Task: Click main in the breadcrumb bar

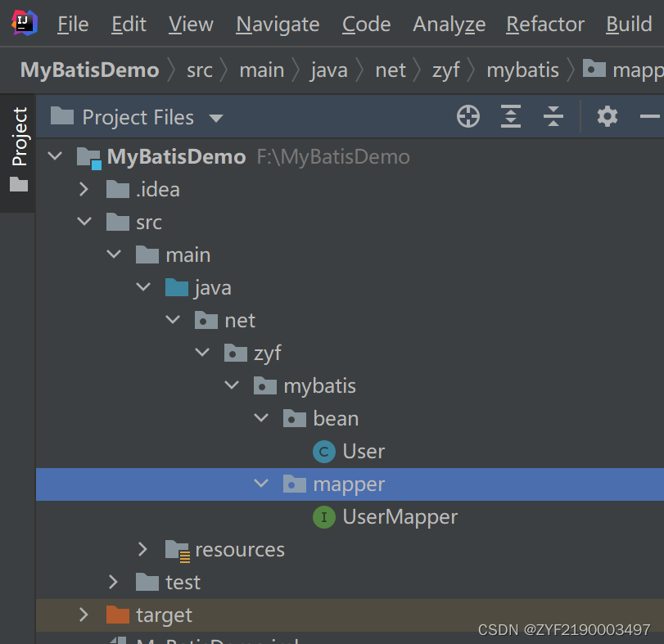Action: (x=262, y=70)
